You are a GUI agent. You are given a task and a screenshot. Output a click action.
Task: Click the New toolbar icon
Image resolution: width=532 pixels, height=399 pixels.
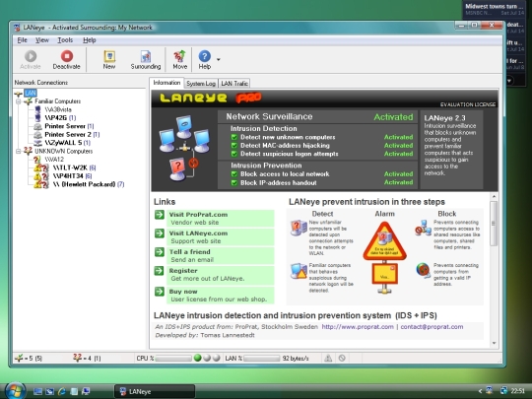click(x=109, y=59)
